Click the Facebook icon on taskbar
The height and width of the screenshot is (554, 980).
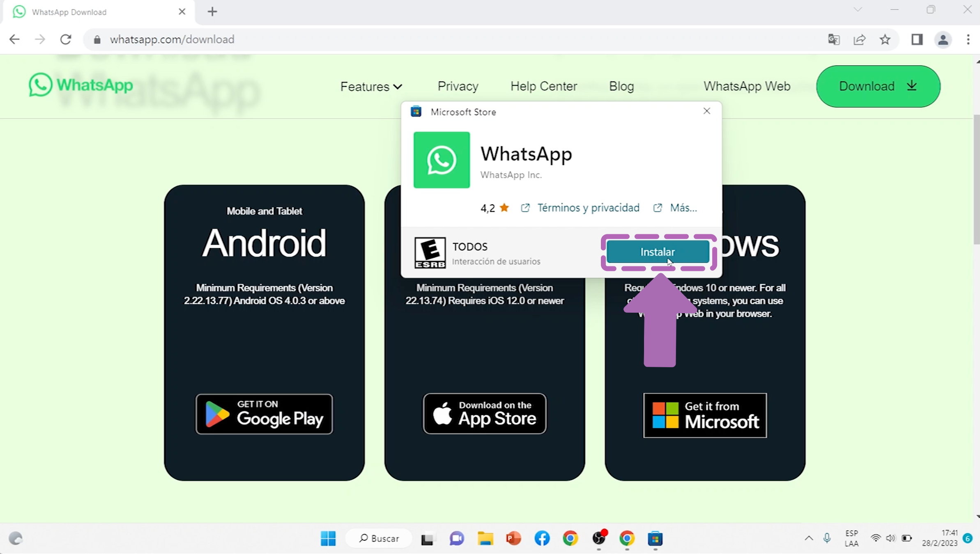pos(542,538)
